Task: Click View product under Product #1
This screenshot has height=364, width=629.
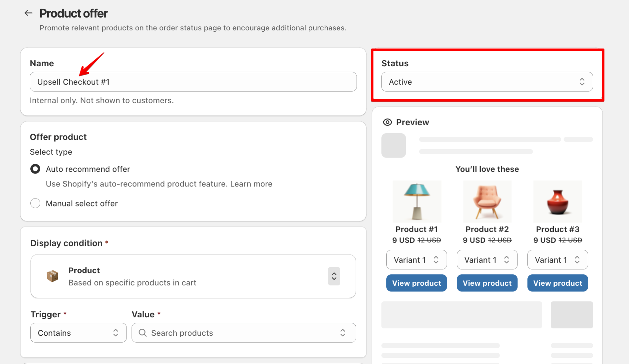Action: 416,283
